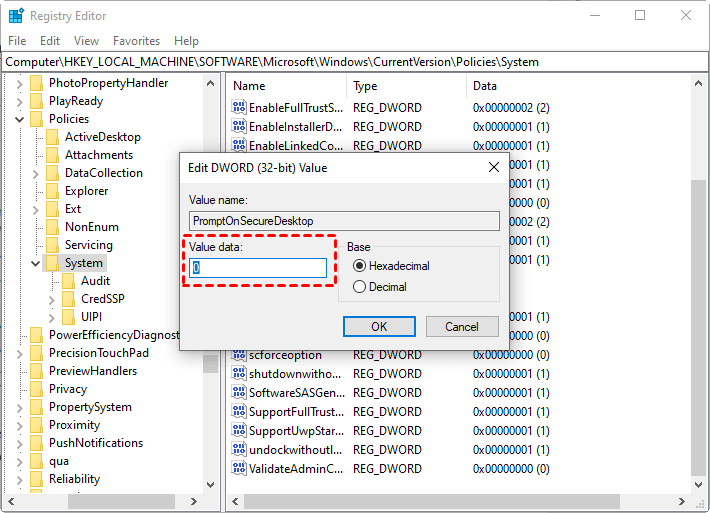Select the Hexadecimal base option
Image resolution: width=710 pixels, height=513 pixels.
pyautogui.click(x=359, y=266)
